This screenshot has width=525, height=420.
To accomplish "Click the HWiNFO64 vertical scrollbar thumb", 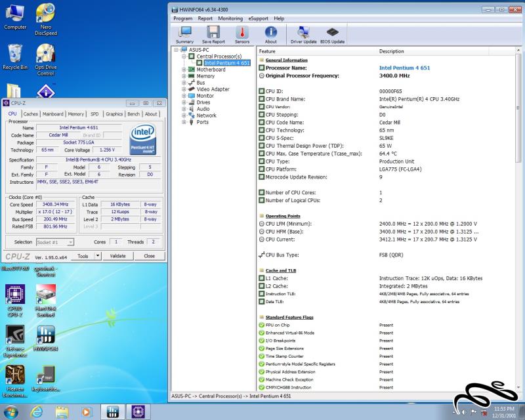I will point(518,108).
